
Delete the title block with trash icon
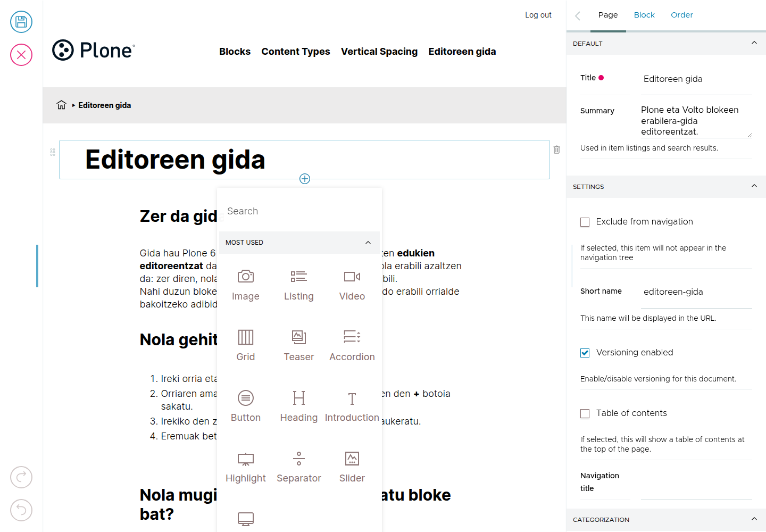pos(556,149)
